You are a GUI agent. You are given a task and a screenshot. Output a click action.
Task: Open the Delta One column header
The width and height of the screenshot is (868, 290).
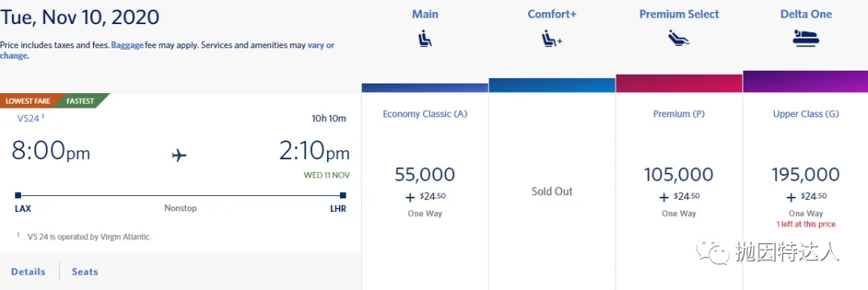(x=806, y=14)
